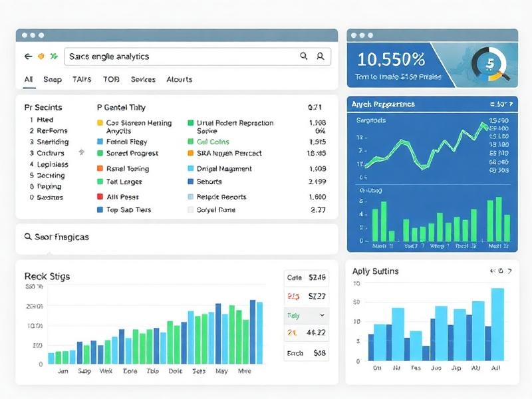This screenshot has width=532, height=399.
Task: Click the rightmost magnifier icon in the search field
Action: (321, 57)
